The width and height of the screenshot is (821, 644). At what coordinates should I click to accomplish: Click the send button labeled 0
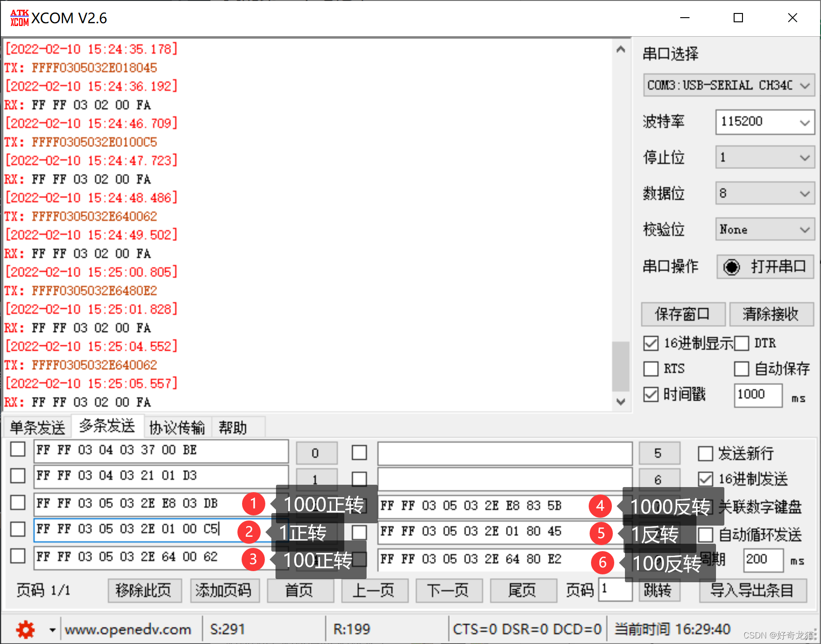click(x=317, y=453)
